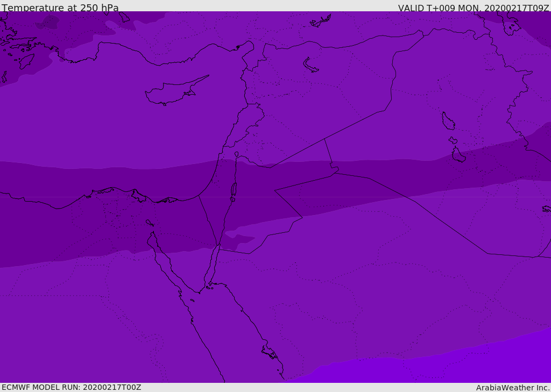Click the 'ArabiaWeather Inc' credit text
Viewport: 551px width, 392px height.
(x=512, y=388)
